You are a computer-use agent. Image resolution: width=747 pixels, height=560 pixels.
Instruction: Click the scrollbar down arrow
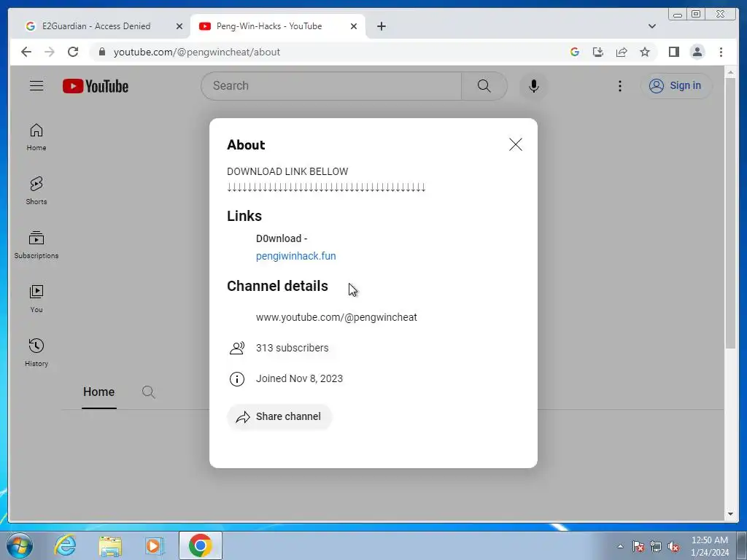tap(730, 514)
